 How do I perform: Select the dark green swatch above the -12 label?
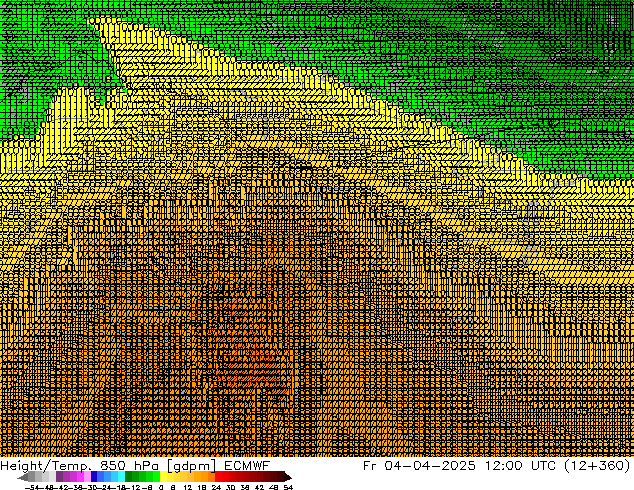(x=129, y=476)
